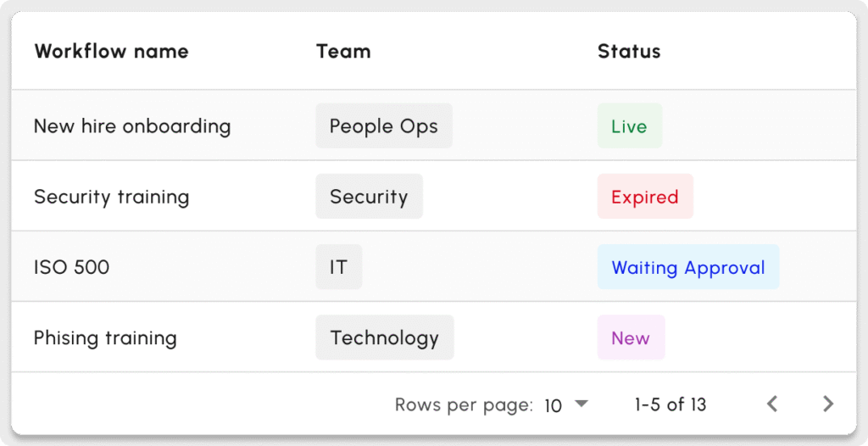
Task: Open the Security training workflow
Action: [111, 197]
